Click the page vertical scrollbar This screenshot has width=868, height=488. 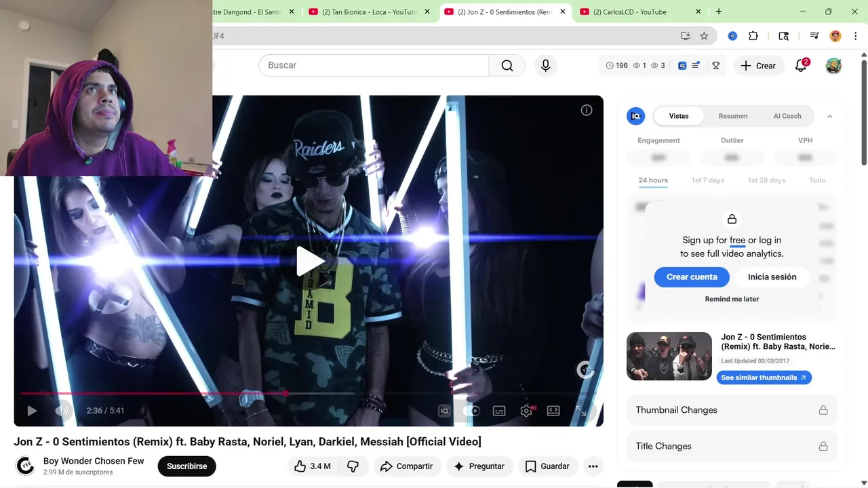pos(863,112)
